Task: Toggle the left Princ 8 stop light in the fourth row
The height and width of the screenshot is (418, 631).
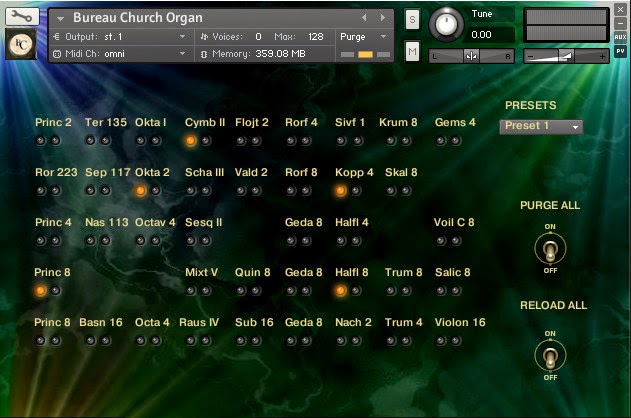Action: [x=40, y=291]
